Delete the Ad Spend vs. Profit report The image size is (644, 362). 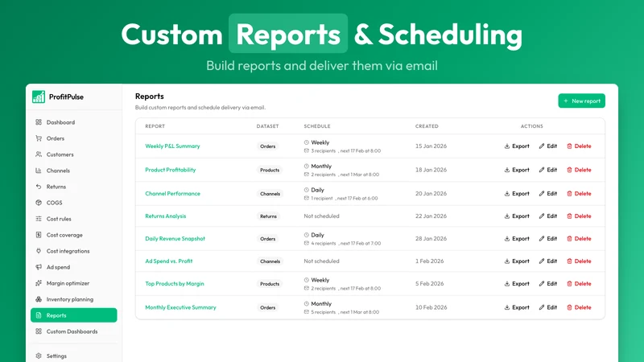(579, 261)
